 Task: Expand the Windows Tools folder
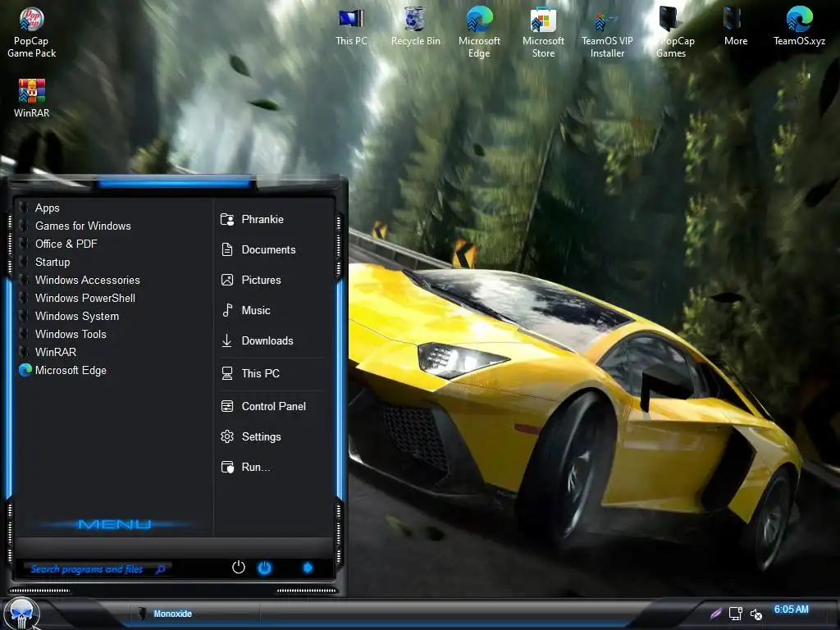62,335
